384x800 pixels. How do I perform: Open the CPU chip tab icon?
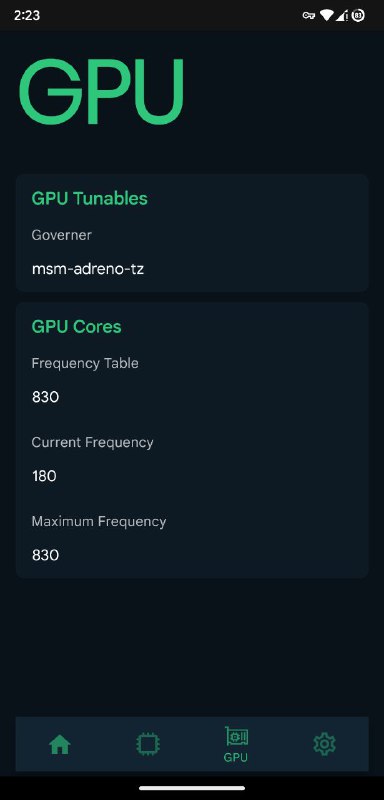[148, 744]
